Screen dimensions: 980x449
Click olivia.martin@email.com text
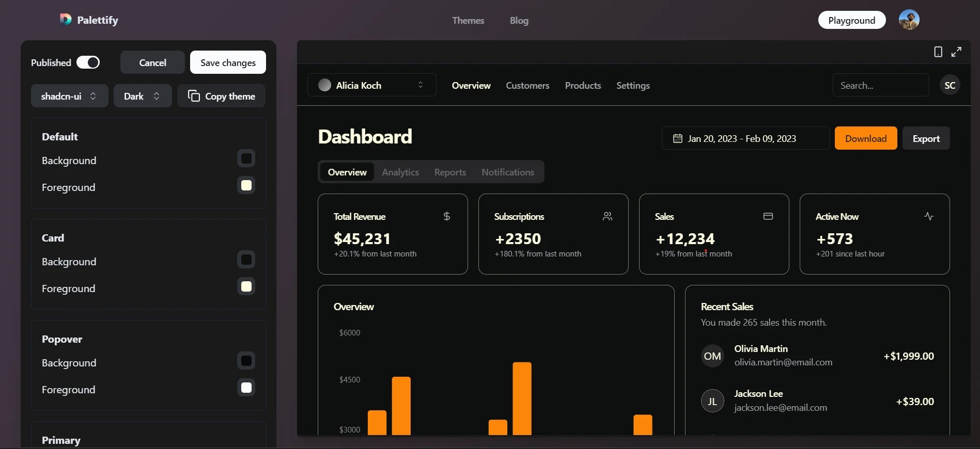783,362
